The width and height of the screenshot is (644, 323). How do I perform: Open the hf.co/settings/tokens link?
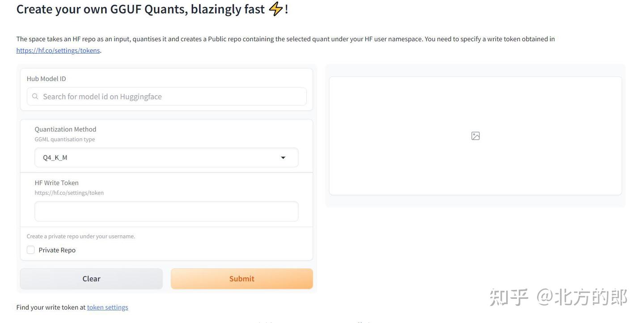pos(58,51)
